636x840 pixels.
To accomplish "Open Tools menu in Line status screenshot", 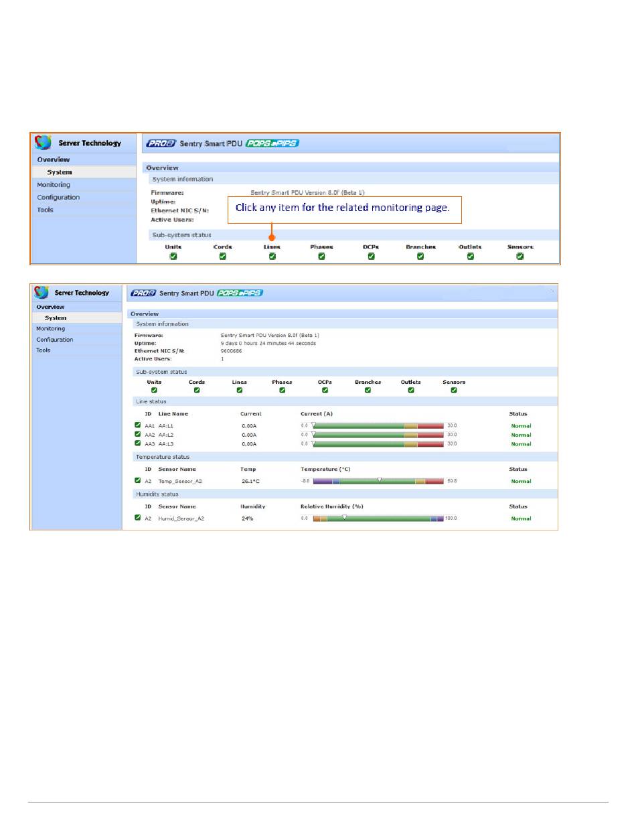I will click(x=77, y=350).
